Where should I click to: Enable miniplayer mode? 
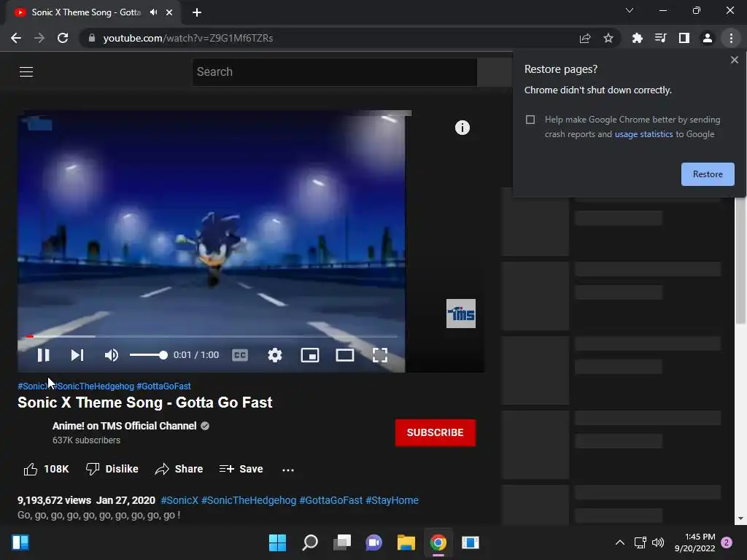coord(309,355)
